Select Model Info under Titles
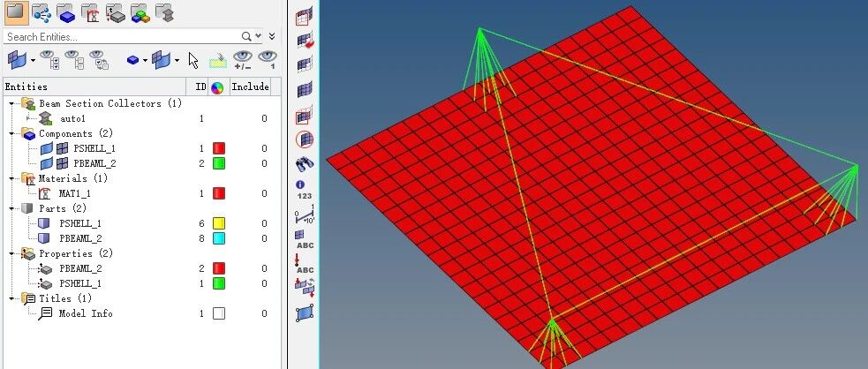 (x=86, y=313)
